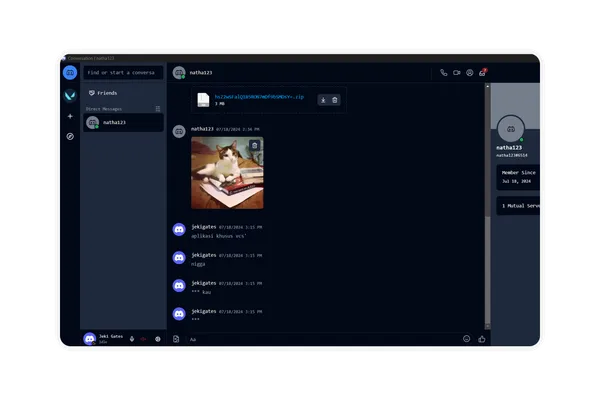Click Jeki Gates user avatar at bottom
The image size is (600, 400).
(90, 339)
